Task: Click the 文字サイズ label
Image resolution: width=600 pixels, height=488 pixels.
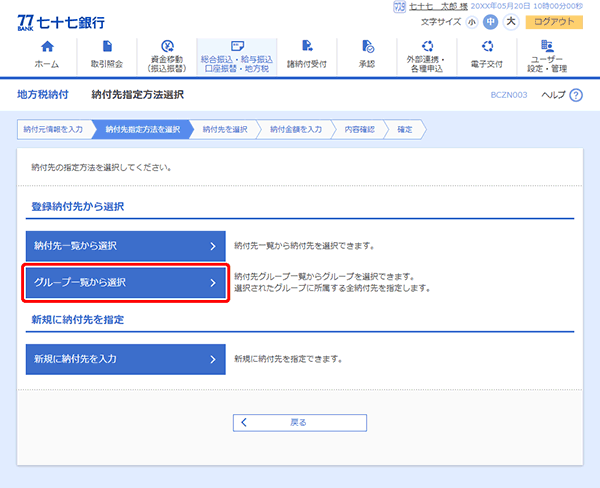Action: (x=441, y=22)
